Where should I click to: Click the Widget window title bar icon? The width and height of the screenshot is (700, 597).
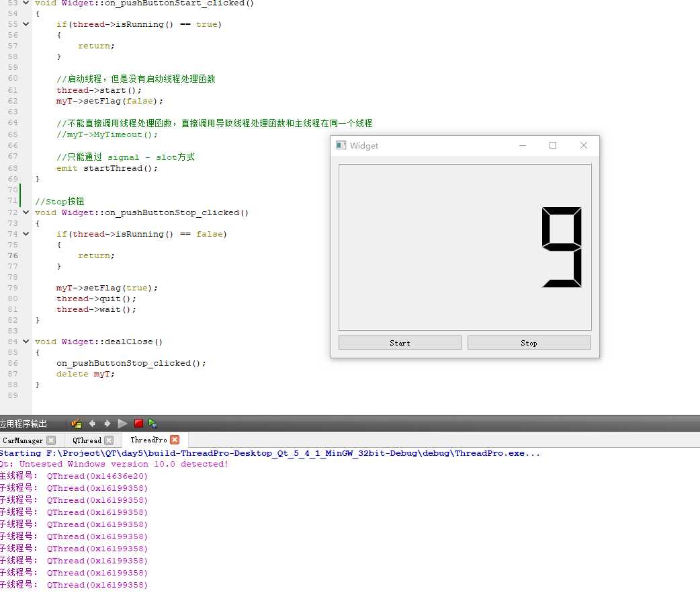tap(341, 145)
